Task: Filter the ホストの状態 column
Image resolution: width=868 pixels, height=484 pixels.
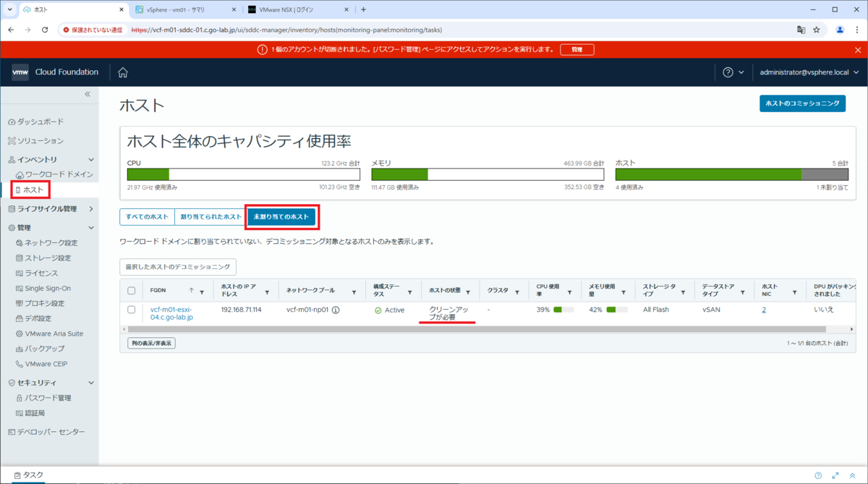Action: tap(468, 292)
